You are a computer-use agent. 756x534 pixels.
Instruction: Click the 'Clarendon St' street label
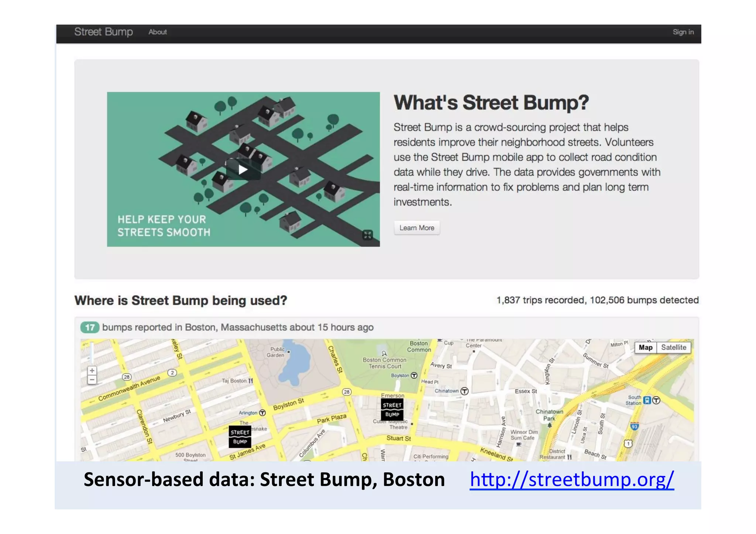(x=144, y=427)
